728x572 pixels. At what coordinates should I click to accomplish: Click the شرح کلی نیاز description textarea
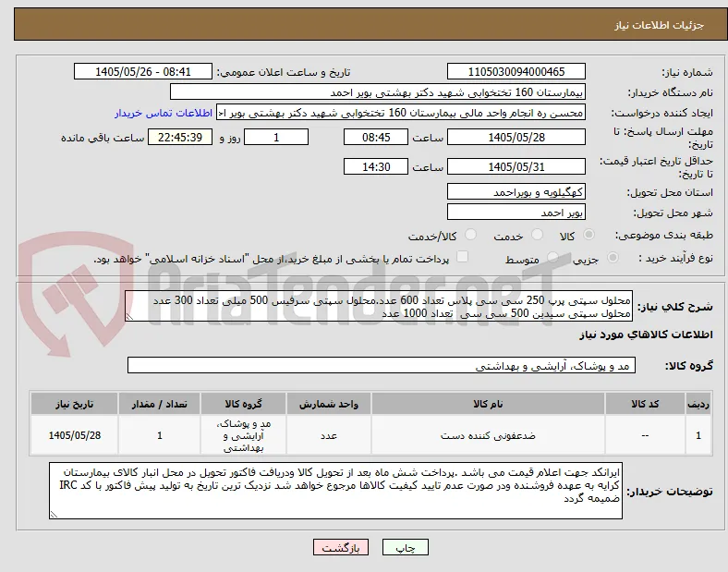click(x=379, y=307)
